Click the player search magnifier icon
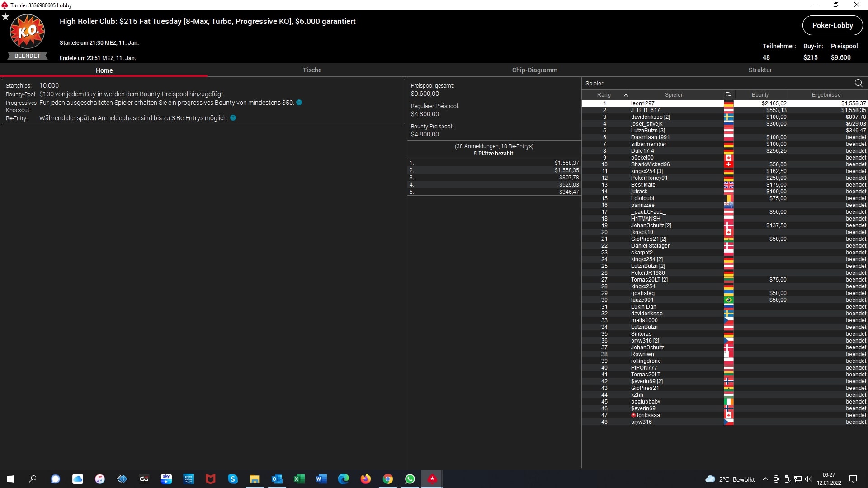The image size is (868, 488). tap(859, 83)
